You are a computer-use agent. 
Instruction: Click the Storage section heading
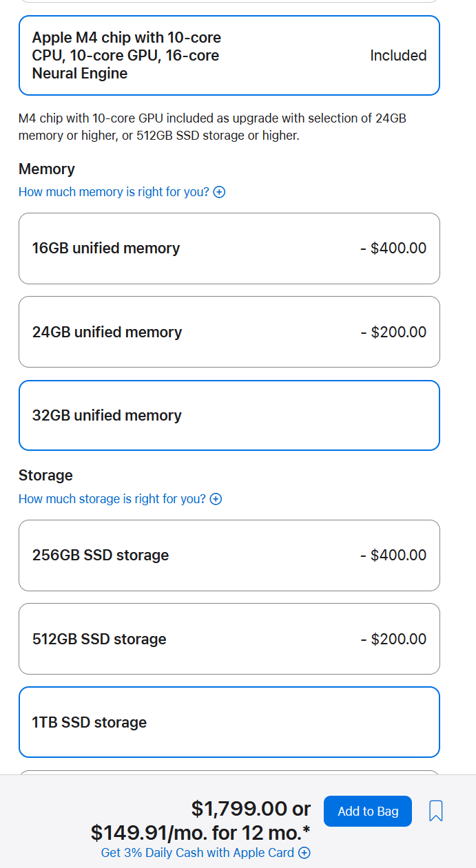45,476
